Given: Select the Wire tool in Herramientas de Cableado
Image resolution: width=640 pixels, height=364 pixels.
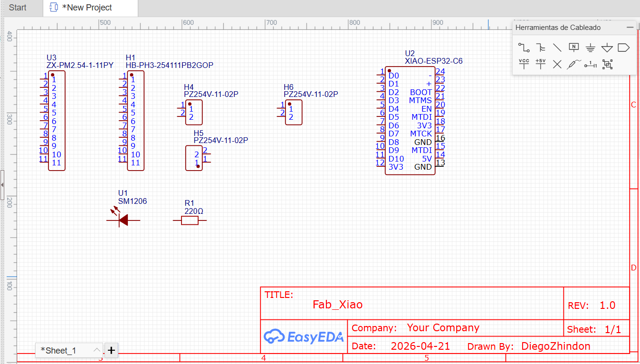Looking at the screenshot, I should pos(524,48).
